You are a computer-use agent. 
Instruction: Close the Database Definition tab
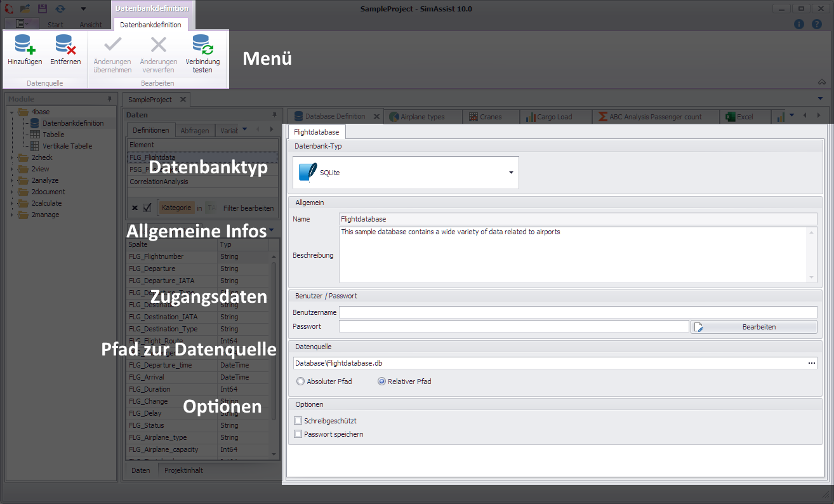click(376, 117)
